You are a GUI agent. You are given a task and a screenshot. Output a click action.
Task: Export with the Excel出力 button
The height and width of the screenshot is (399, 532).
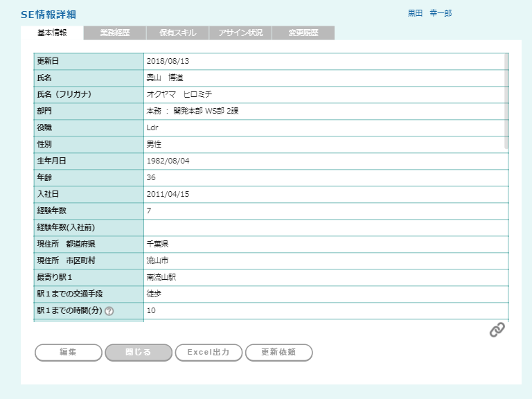pyautogui.click(x=209, y=352)
